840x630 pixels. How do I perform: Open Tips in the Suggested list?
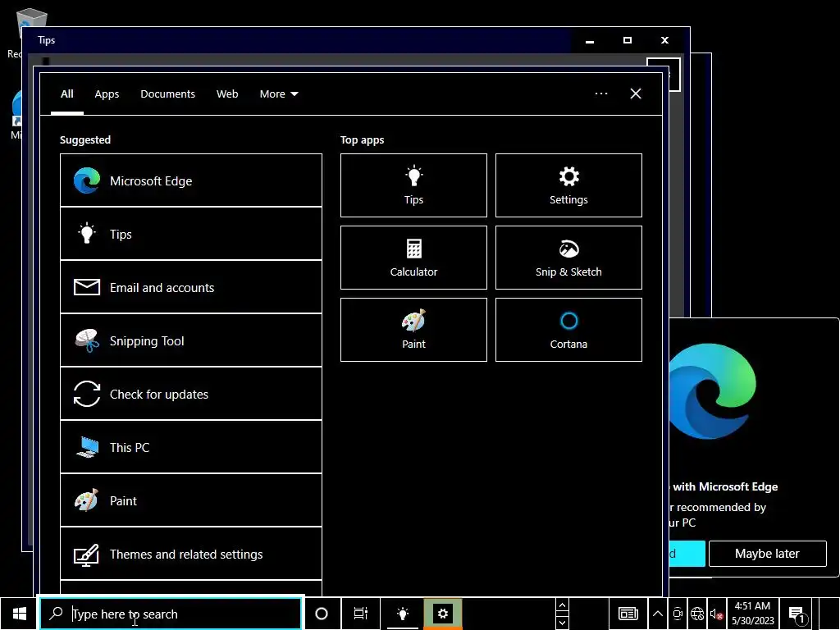click(x=190, y=234)
